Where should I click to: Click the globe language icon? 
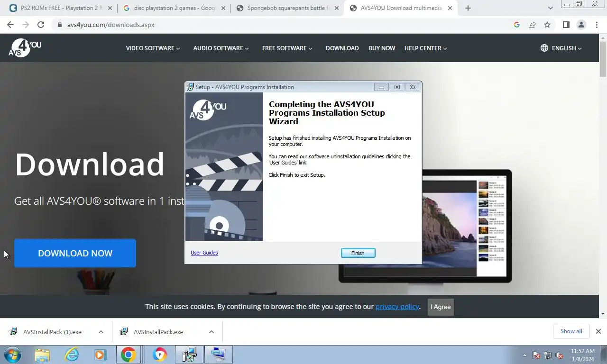click(544, 48)
